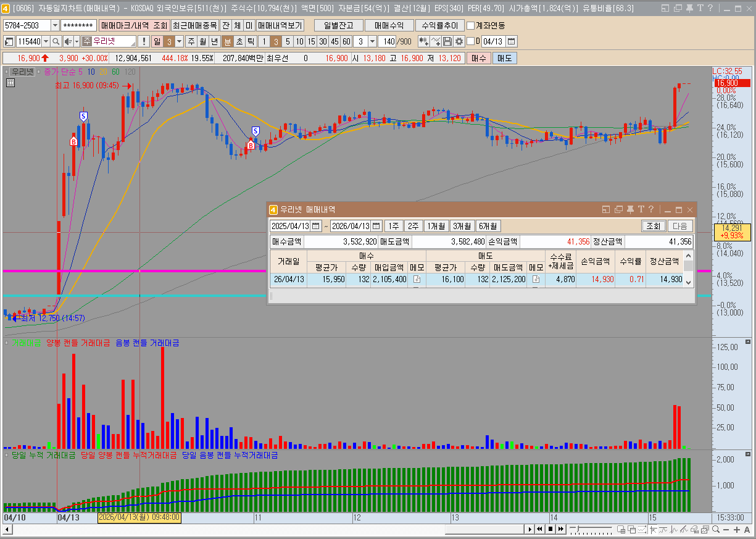The height and width of the screenshot is (539, 756).
Task: Expand the account number 5784-2503 dropdown
Action: click(x=55, y=26)
